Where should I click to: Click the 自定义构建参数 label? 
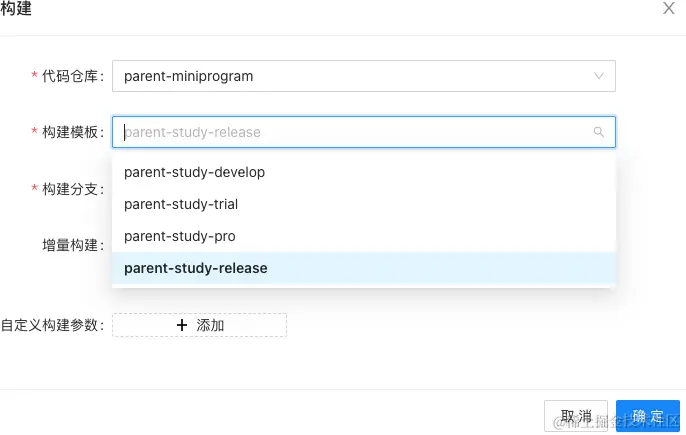pos(50,325)
